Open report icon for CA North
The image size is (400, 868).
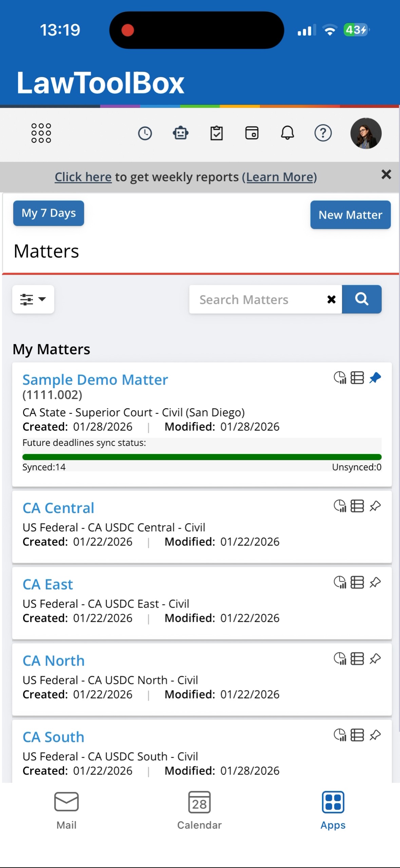point(340,659)
